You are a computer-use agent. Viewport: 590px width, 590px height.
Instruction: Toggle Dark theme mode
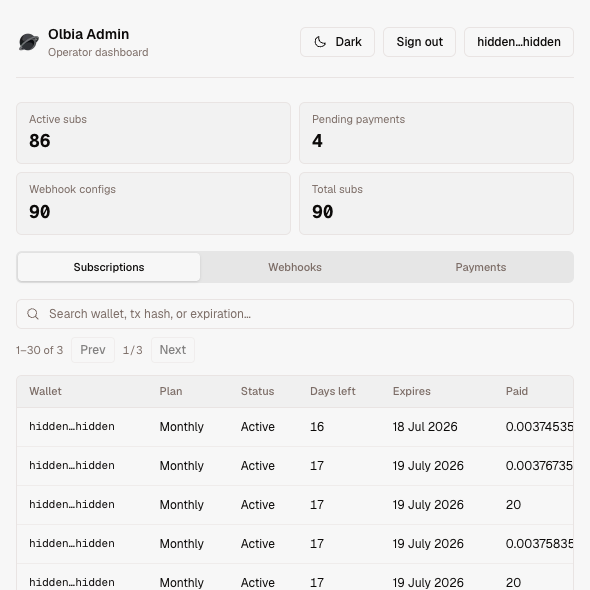click(337, 42)
